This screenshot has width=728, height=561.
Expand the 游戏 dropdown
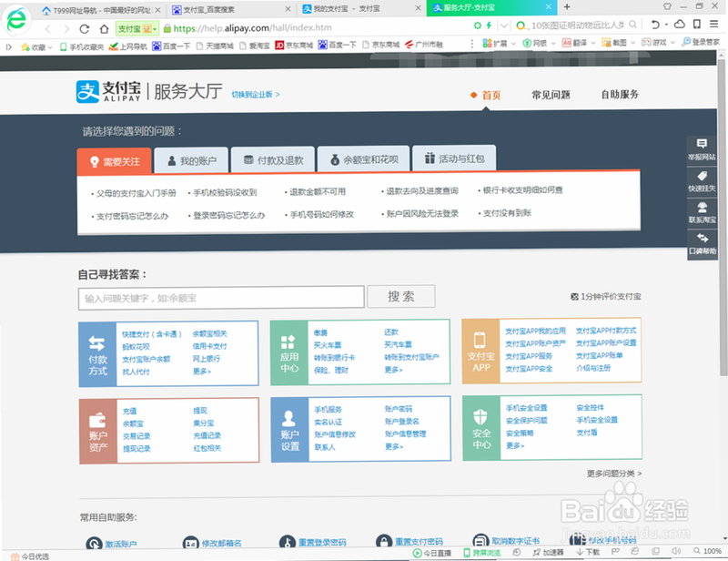(672, 43)
